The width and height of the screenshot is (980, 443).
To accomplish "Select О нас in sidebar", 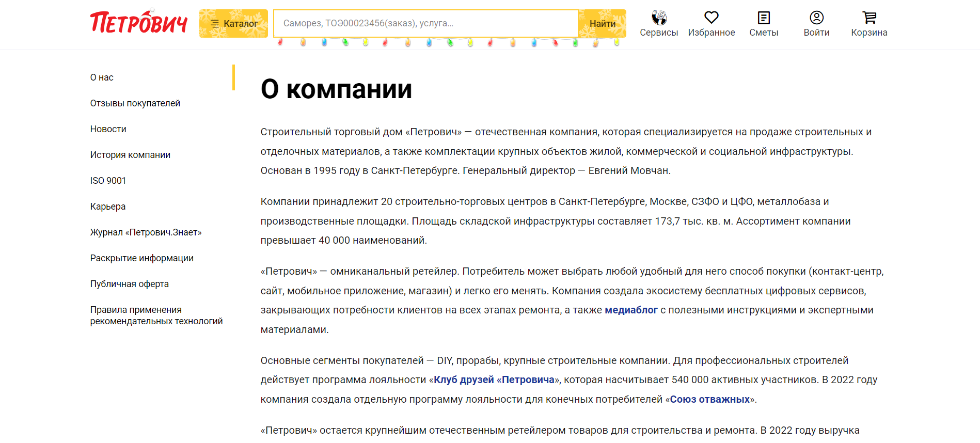I will tap(102, 77).
